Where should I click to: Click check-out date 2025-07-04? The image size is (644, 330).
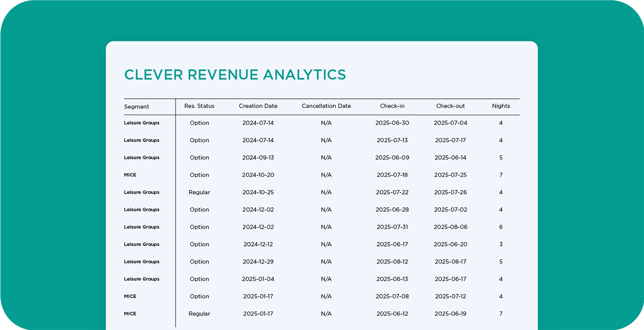450,123
